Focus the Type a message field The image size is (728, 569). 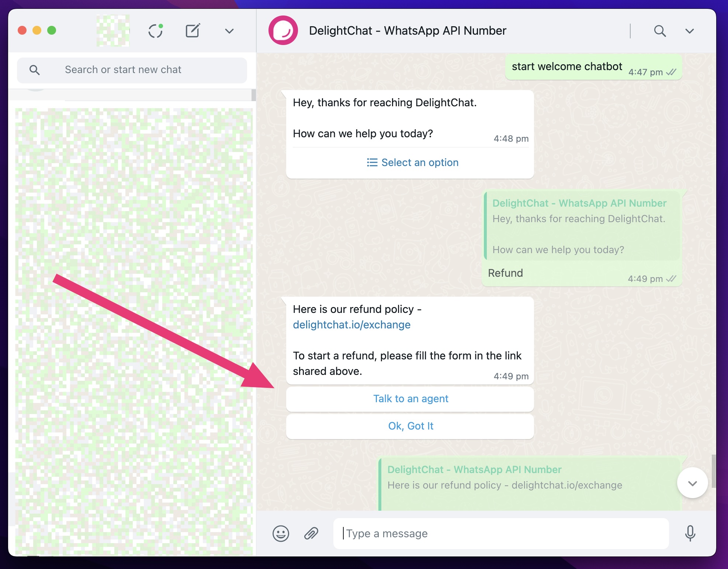point(501,534)
